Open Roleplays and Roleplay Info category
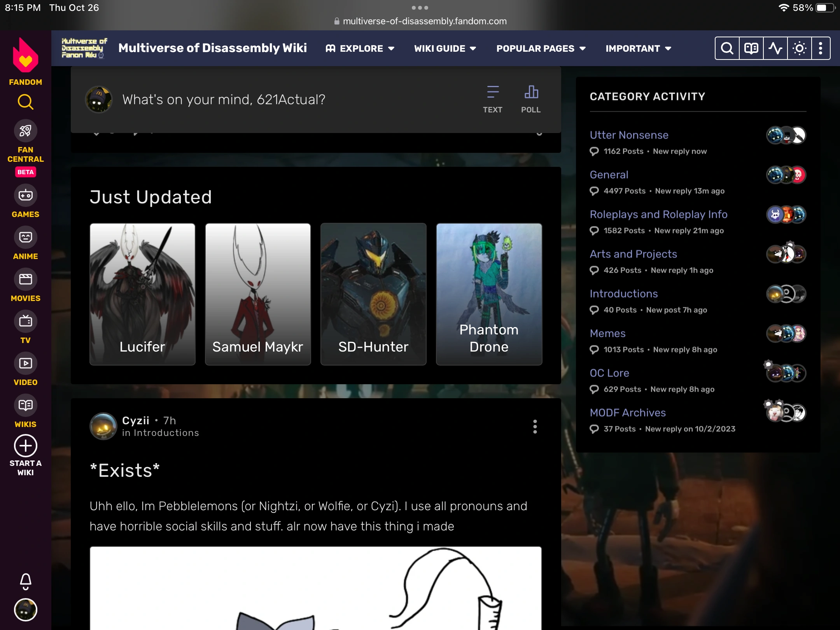The width and height of the screenshot is (840, 630). pyautogui.click(x=658, y=214)
